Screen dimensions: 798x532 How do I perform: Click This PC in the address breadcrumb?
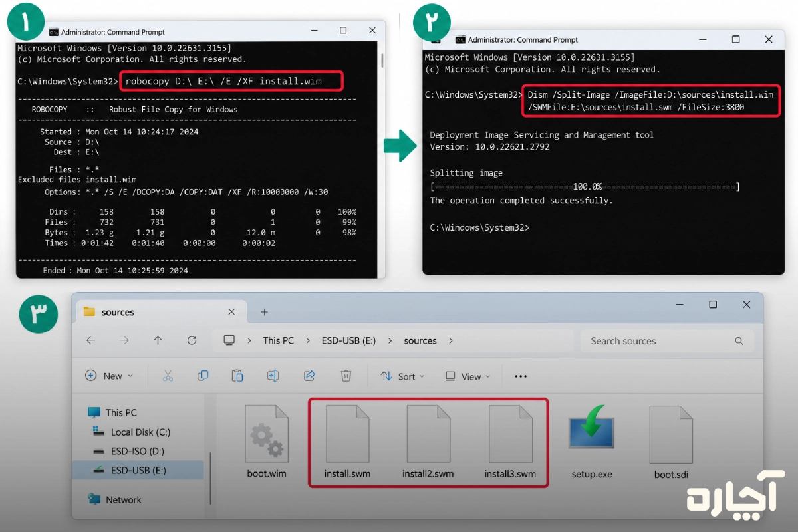pyautogui.click(x=278, y=340)
